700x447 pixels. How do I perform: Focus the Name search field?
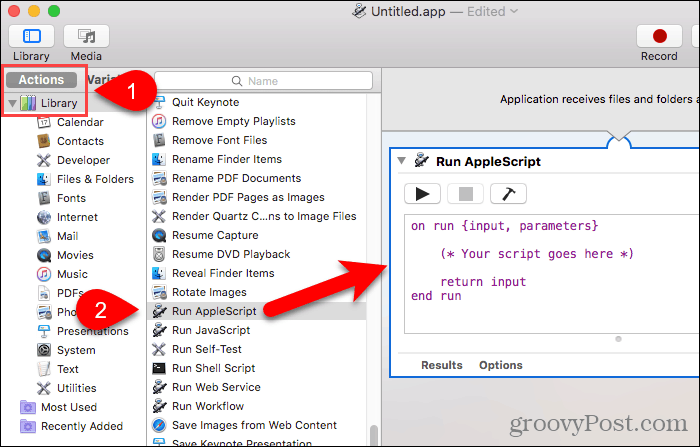point(263,81)
